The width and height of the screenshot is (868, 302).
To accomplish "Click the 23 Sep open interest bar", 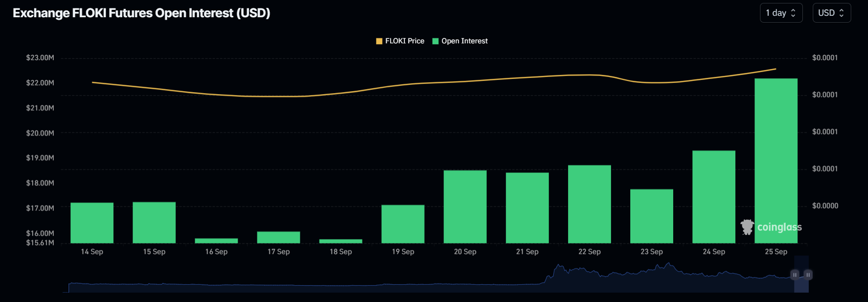I will 651,216.
